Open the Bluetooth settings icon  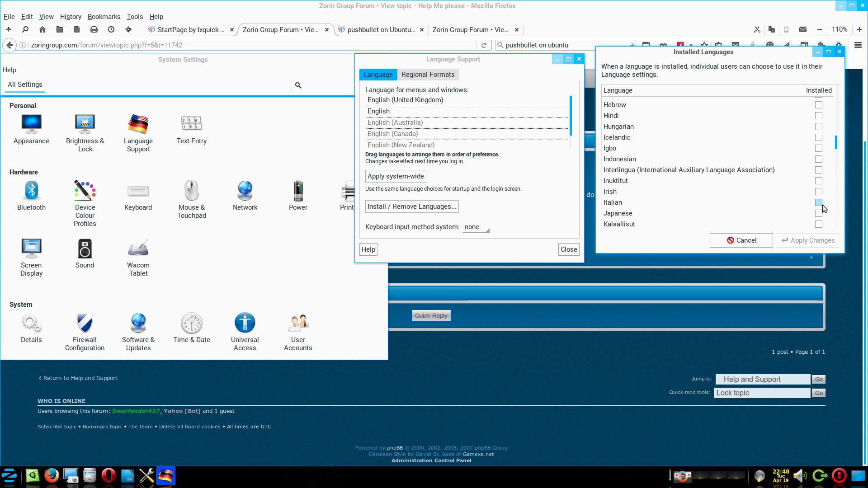[31, 191]
